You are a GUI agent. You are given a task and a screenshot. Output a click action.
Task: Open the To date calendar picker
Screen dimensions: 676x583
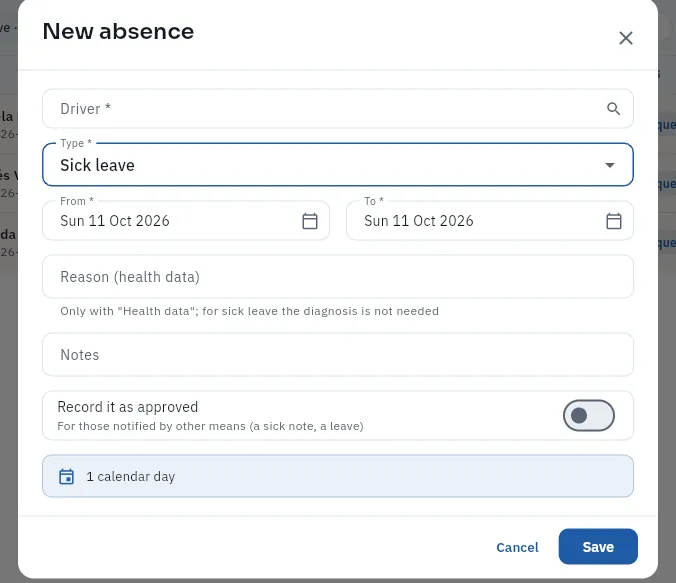(x=613, y=221)
